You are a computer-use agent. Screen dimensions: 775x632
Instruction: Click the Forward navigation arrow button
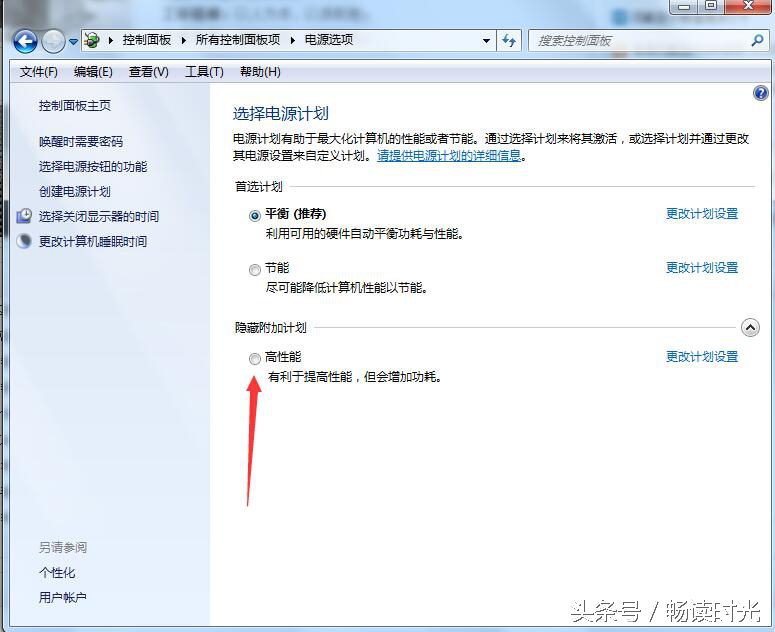(53, 41)
